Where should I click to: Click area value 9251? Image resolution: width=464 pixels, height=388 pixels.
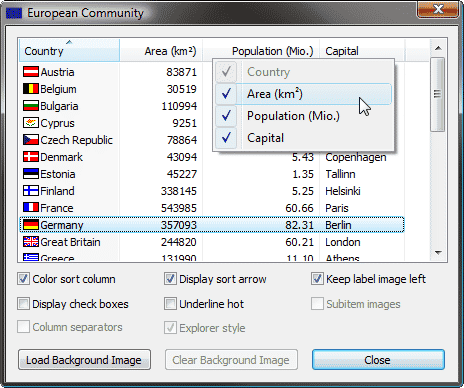point(185,123)
